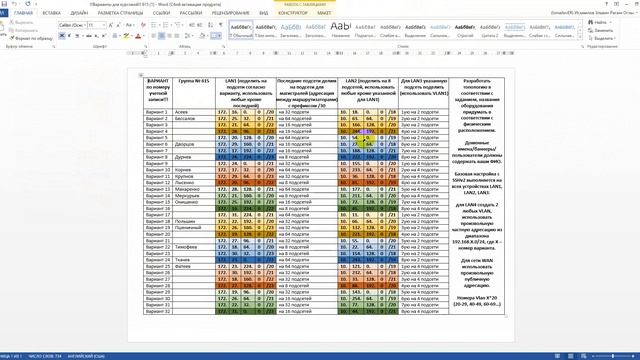Switch to web layout view in status bar

tap(584, 356)
